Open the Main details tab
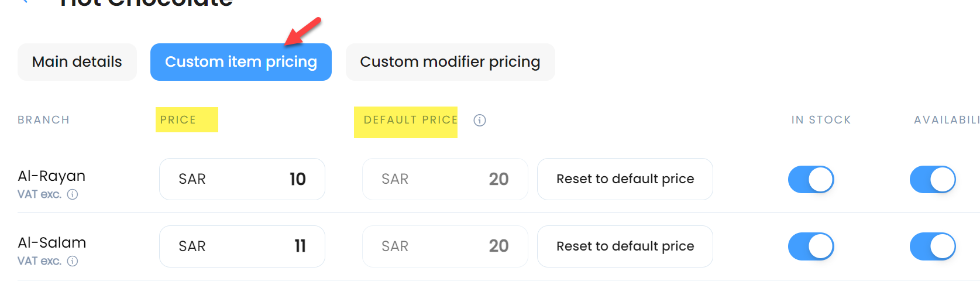The image size is (980, 288). [77, 62]
